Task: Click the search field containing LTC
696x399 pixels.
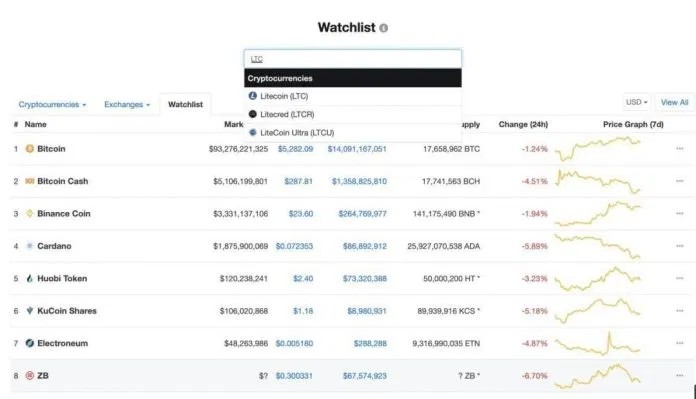Action: 353,59
